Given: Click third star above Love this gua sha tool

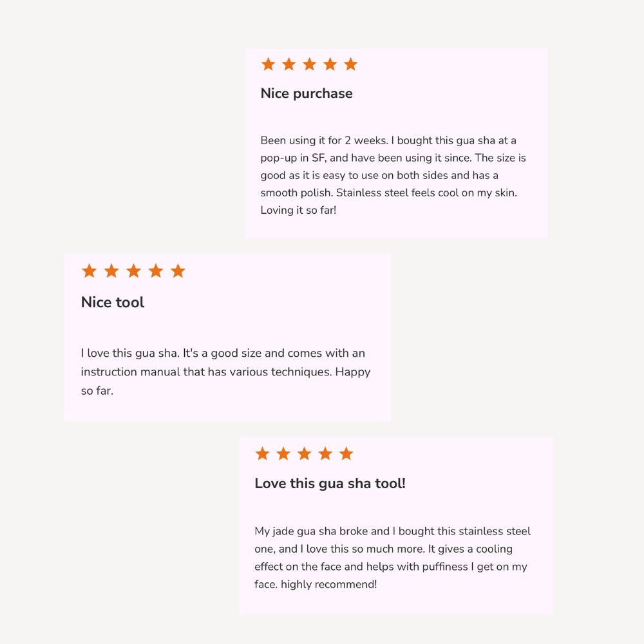Looking at the screenshot, I should point(304,454).
